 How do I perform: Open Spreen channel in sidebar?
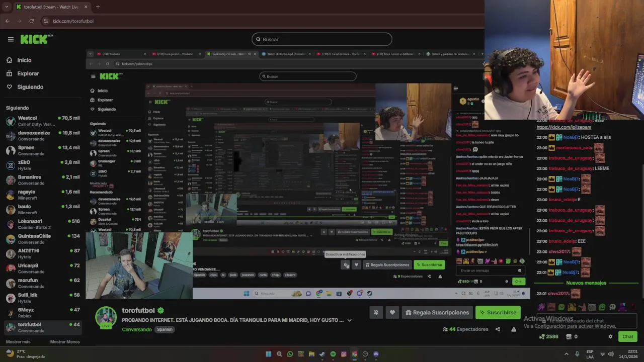(x=43, y=150)
